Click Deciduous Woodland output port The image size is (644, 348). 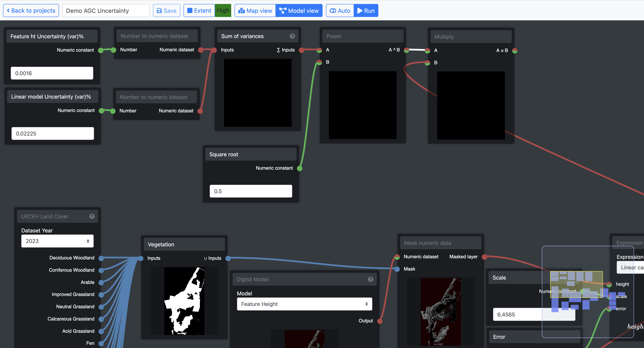click(101, 258)
